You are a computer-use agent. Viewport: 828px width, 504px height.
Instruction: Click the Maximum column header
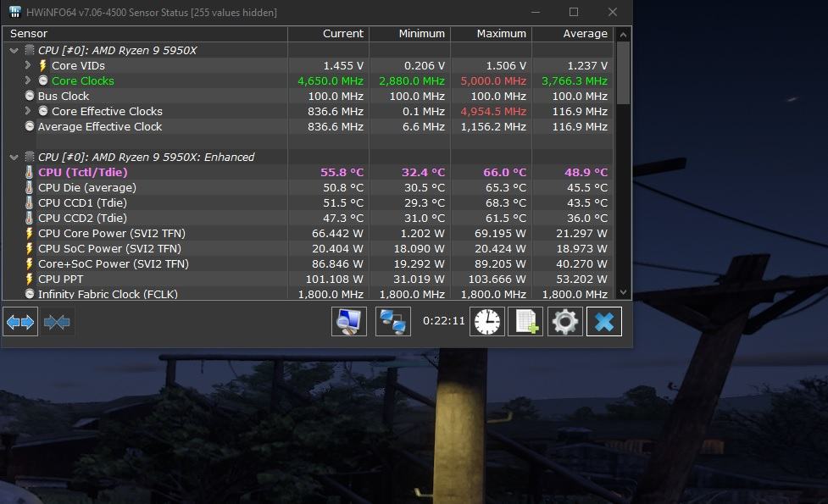coord(491,34)
